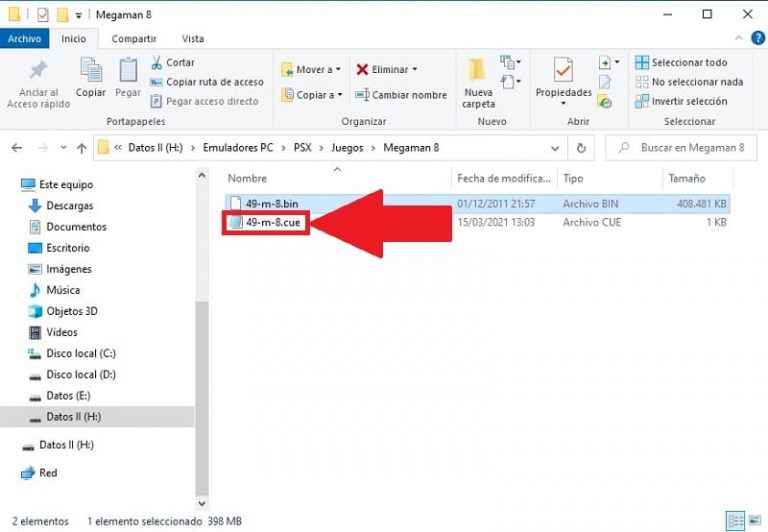Open Vídeos in navigation pane

click(x=53, y=332)
